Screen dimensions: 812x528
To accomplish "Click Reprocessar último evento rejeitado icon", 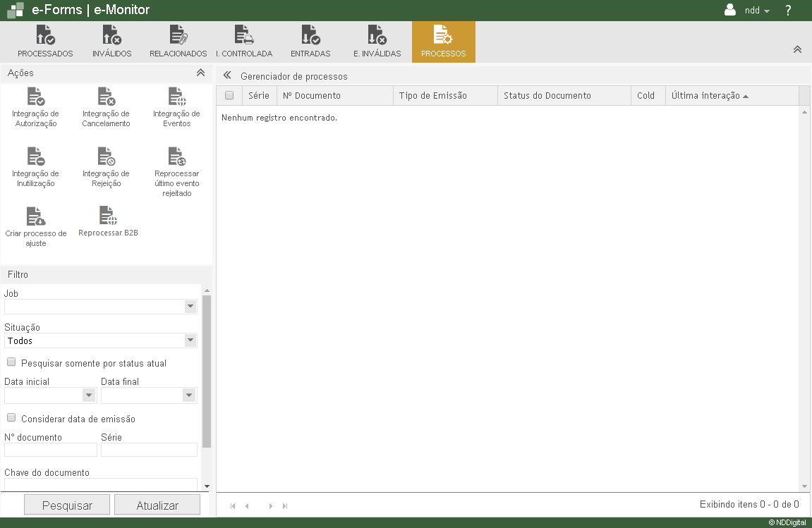I will click(176, 157).
